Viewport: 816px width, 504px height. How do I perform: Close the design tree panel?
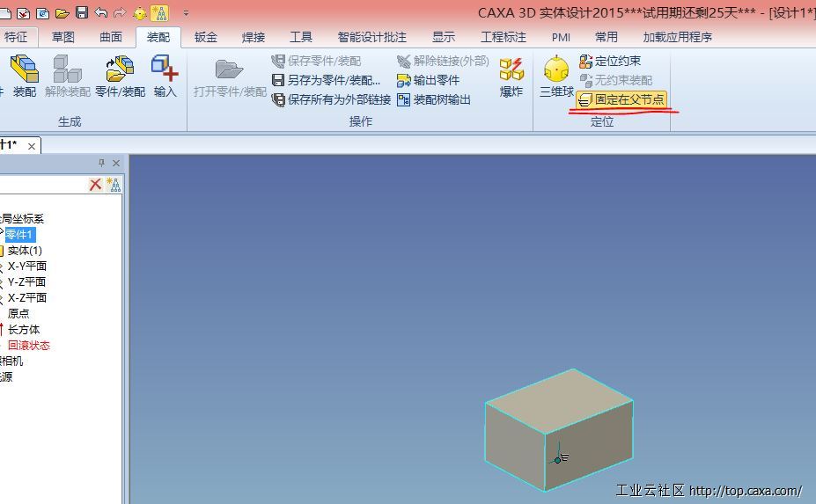point(116,163)
